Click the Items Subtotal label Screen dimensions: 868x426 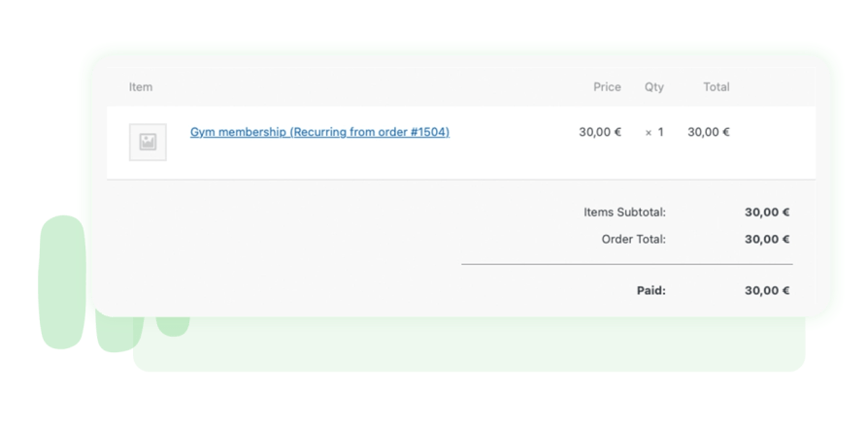(624, 212)
